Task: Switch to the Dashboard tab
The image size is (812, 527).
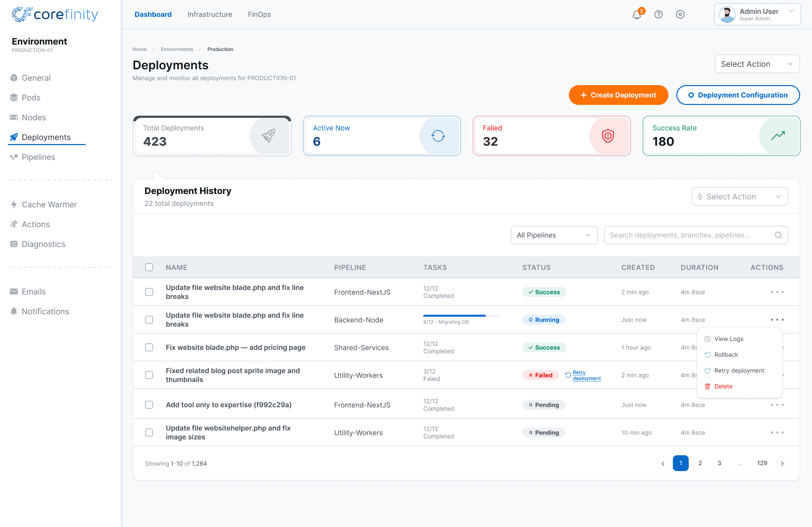Action: 153,14
